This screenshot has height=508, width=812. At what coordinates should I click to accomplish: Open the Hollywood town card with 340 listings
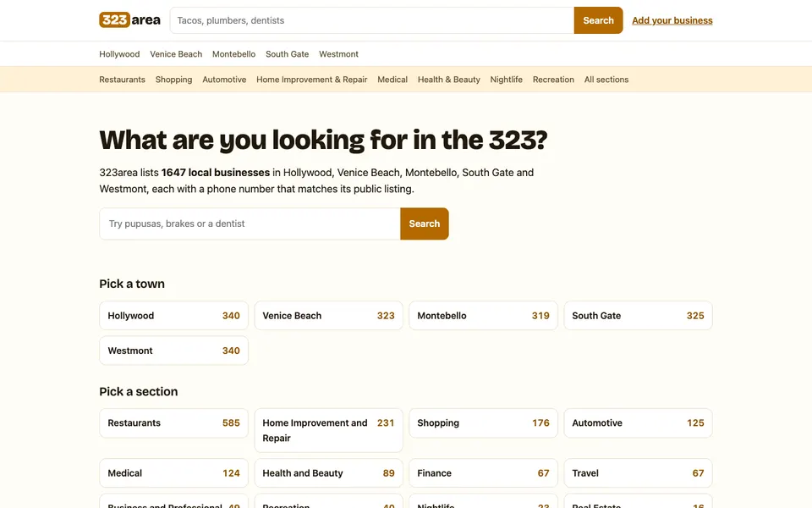click(x=174, y=316)
